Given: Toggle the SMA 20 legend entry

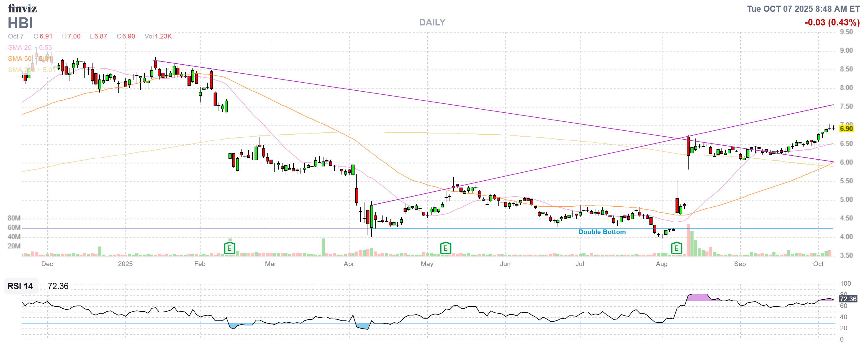Looking at the screenshot, I should [x=20, y=48].
